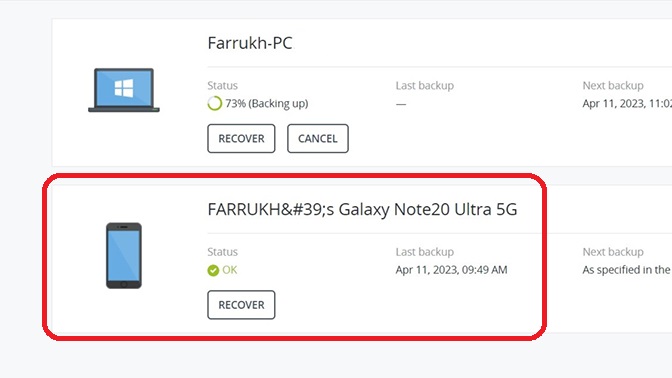This screenshot has height=378, width=672.
Task: Click the smartphone device icon
Action: [124, 255]
